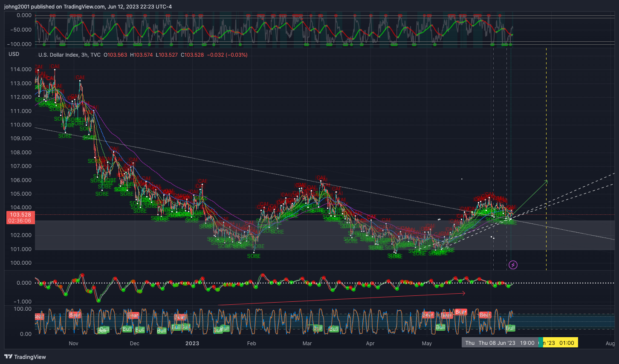Click the 0.00 level in the bottom stochastic pane
The width and height of the screenshot is (619, 364).
click(x=26, y=334)
